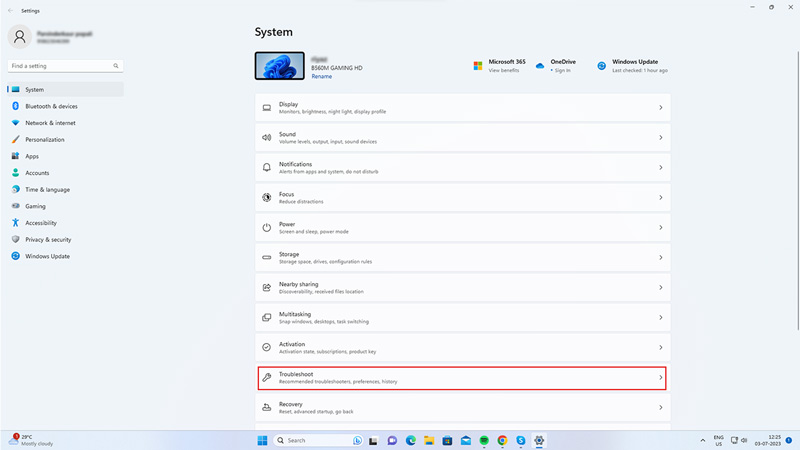Viewport: 800px width, 450px height.
Task: Click the Windows Update sidebar icon
Action: (16, 256)
